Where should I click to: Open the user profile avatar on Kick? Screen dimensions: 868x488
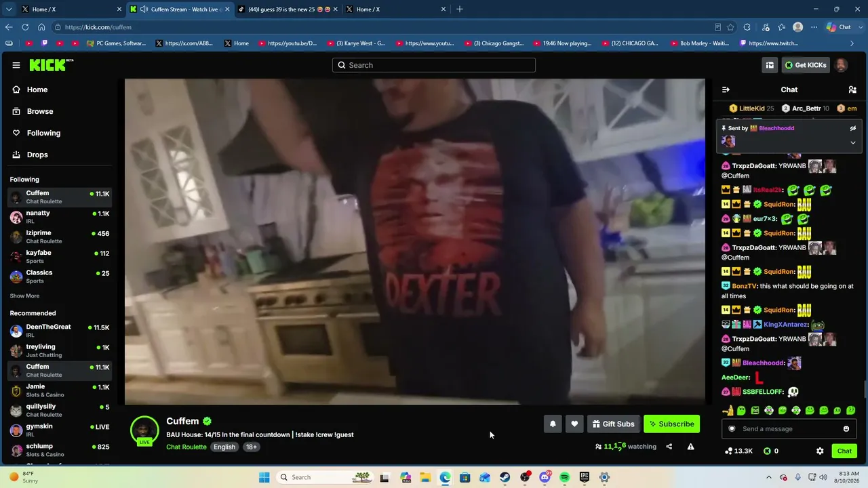pyautogui.click(x=841, y=65)
